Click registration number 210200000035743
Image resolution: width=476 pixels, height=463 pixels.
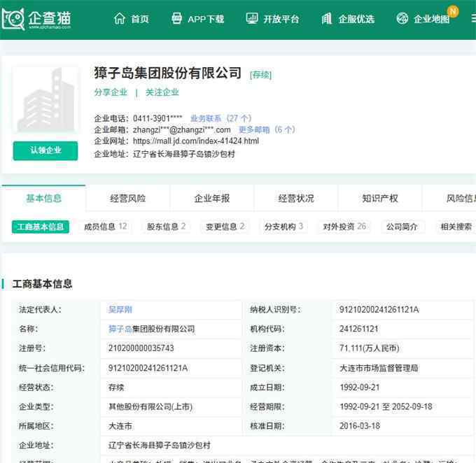[141, 348]
